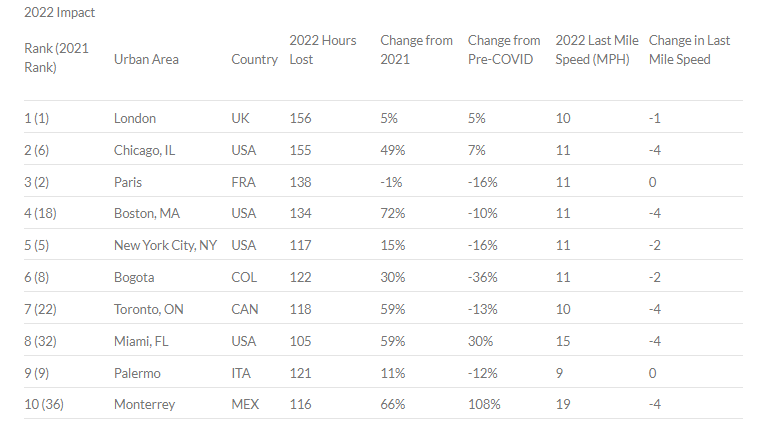Click Boston, MA in the table
Image resolution: width=758 pixels, height=440 pixels.
(x=147, y=213)
